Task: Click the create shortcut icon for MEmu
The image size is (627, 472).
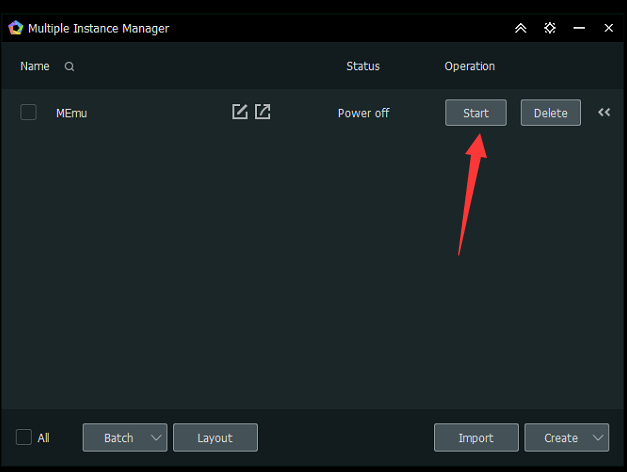Action: [262, 112]
